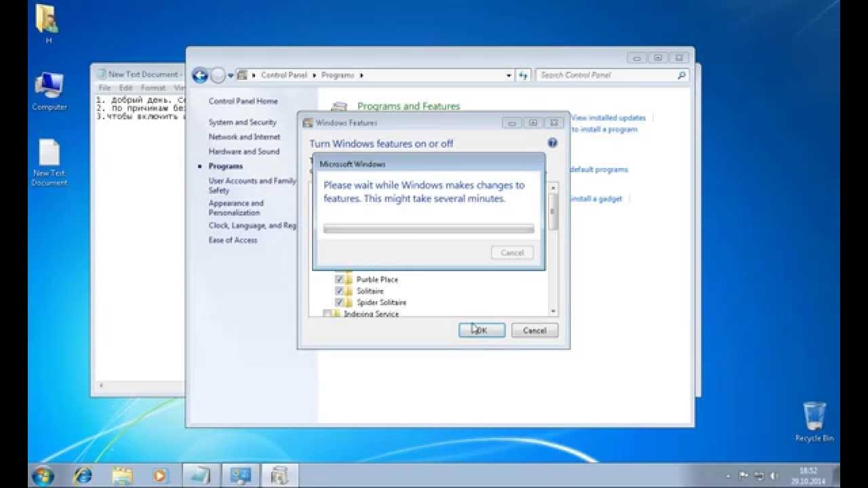Screen dimensions: 868x488
Task: Open Control Panel Home link
Action: point(243,101)
